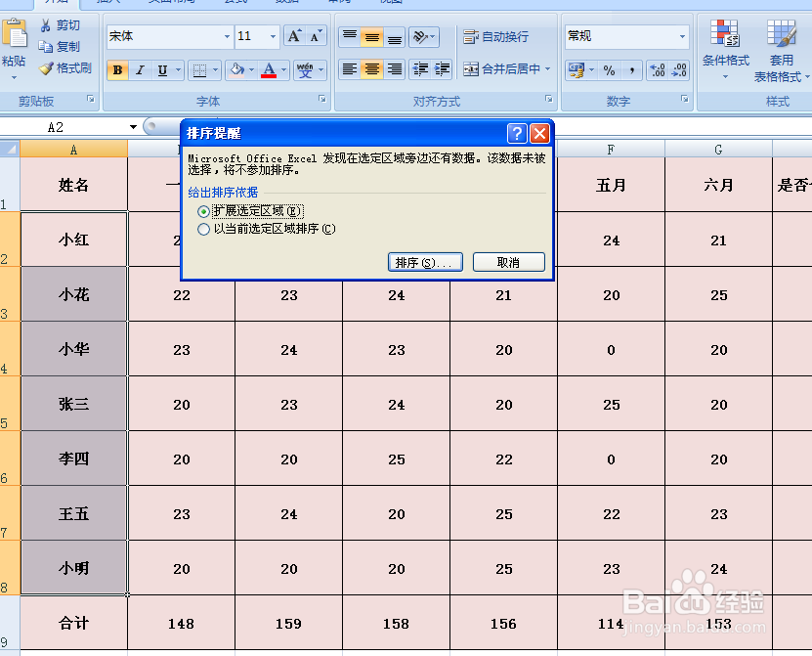Click the Paste clipboard icon
This screenshot has width=812, height=656.
point(14,35)
